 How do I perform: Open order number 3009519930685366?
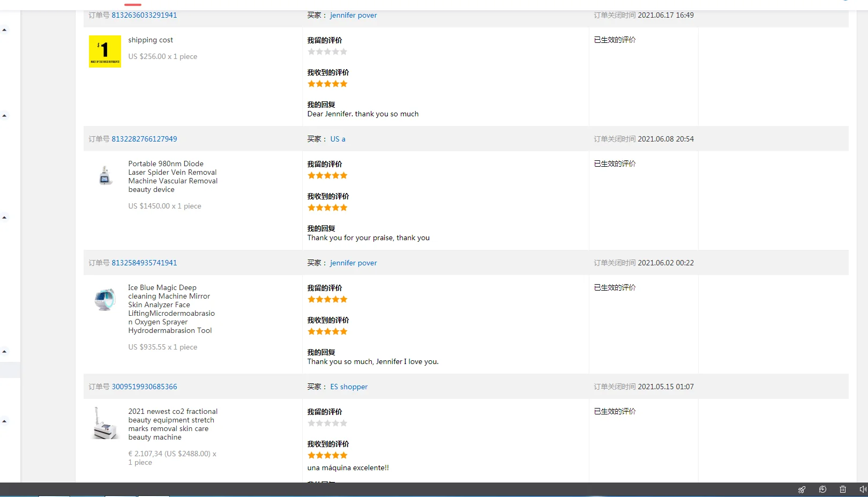click(x=144, y=387)
